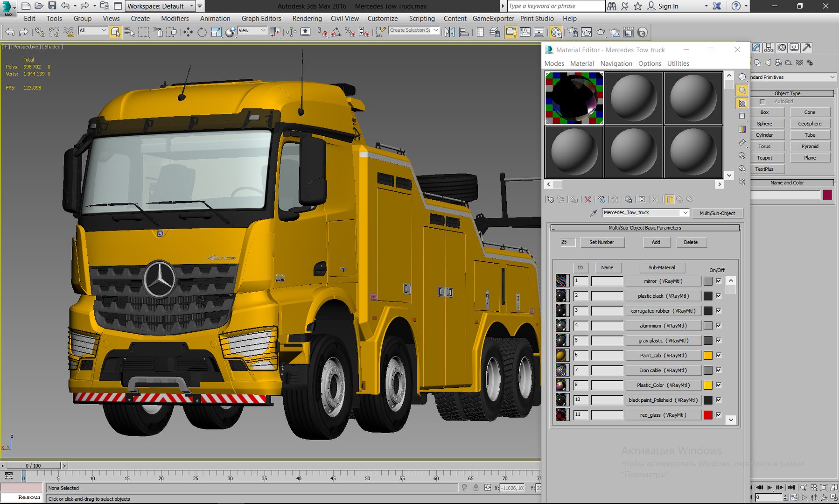The width and height of the screenshot is (839, 504).
Task: Collapse the Object Type rollout
Action: (792, 93)
